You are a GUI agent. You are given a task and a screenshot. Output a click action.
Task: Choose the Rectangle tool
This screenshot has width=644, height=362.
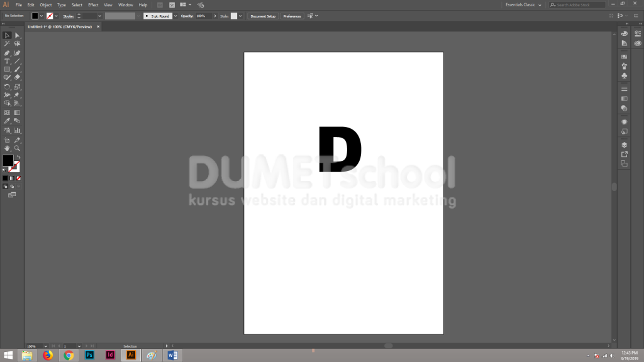(7, 69)
